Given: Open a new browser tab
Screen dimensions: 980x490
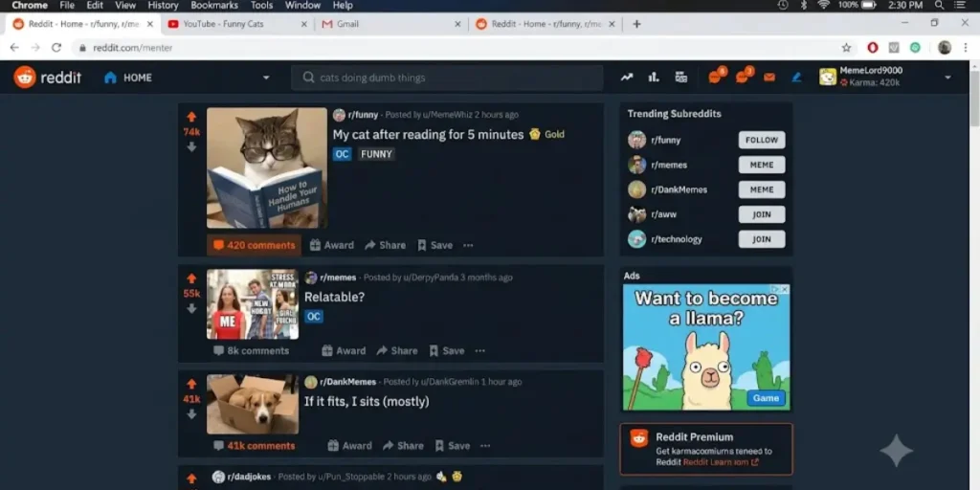Looking at the screenshot, I should (636, 24).
